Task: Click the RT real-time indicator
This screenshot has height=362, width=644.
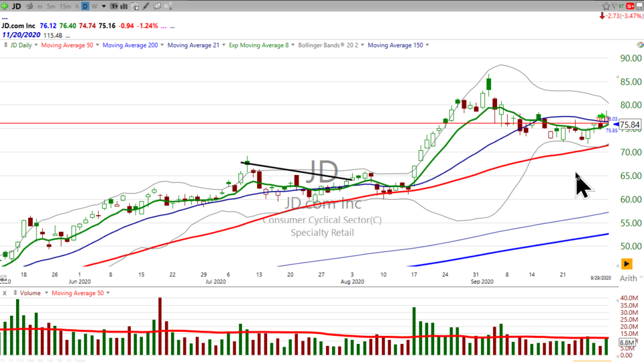Action: pyautogui.click(x=621, y=6)
